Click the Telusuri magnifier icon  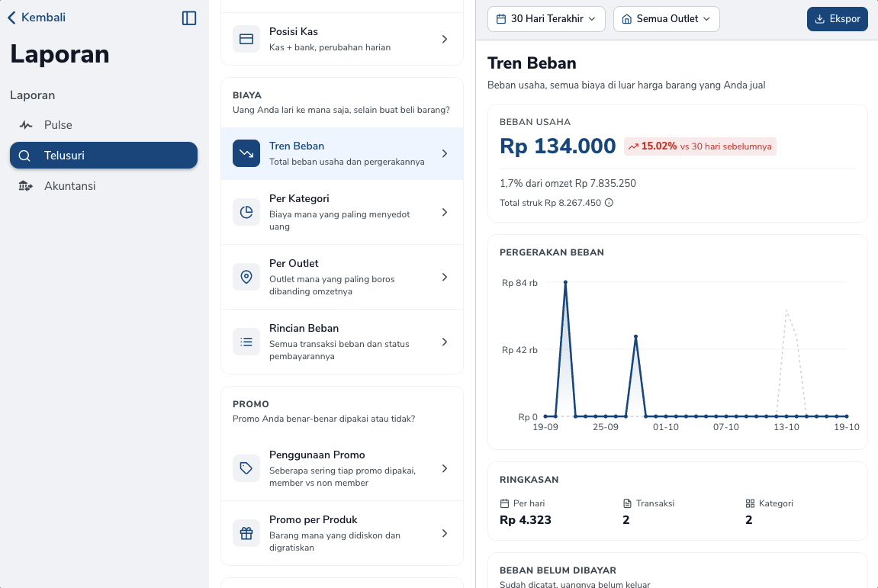coord(24,156)
